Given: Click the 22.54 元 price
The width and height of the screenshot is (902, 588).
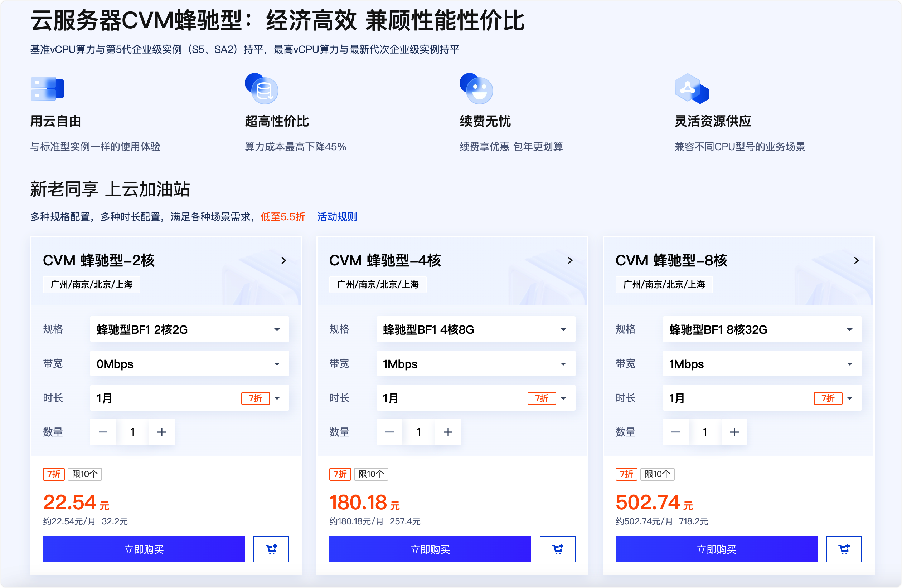Looking at the screenshot, I should pyautogui.click(x=76, y=503).
